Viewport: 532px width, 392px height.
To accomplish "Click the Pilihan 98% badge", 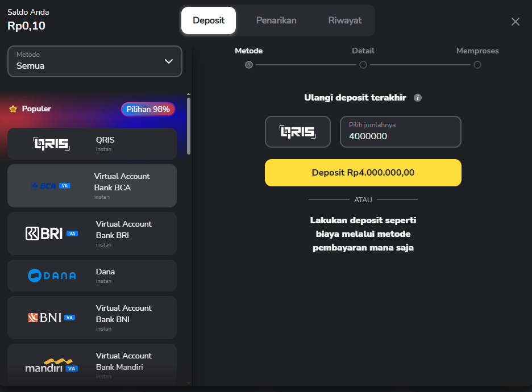I will point(148,109).
